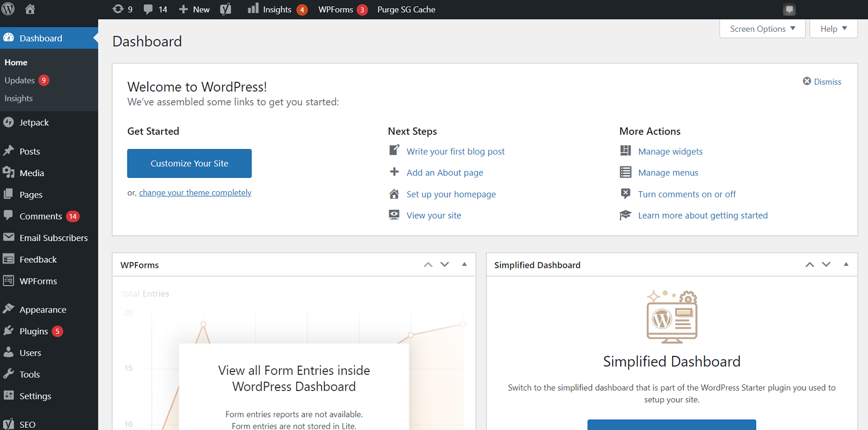Open the Insights submenu in the sidebar

pos(19,98)
